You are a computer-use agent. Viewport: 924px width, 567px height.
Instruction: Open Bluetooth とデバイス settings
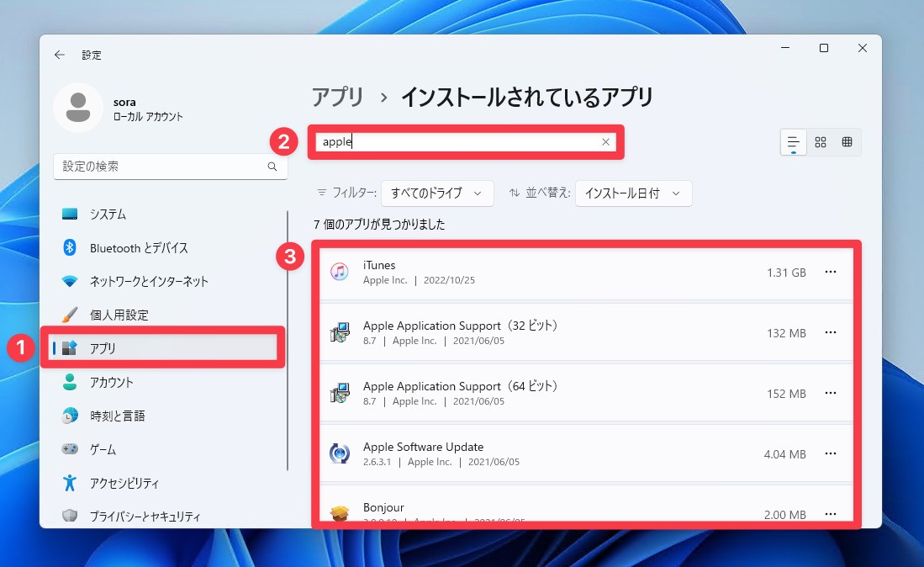[139, 248]
